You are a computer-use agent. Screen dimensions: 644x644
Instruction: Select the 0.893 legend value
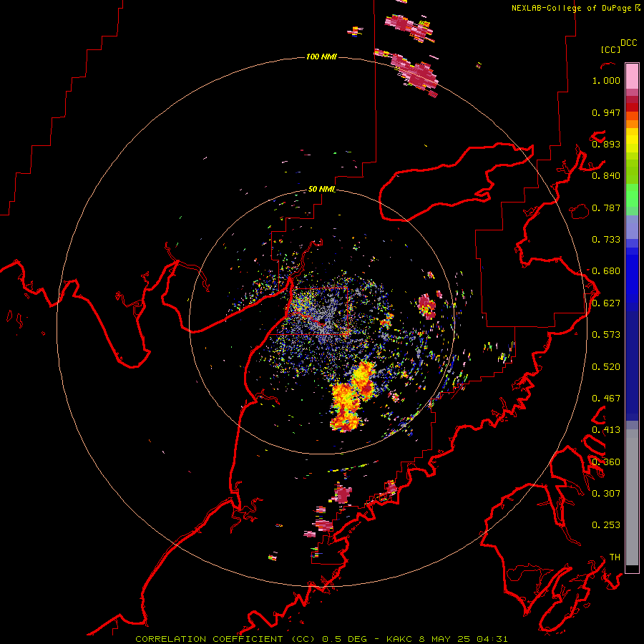tap(606, 144)
